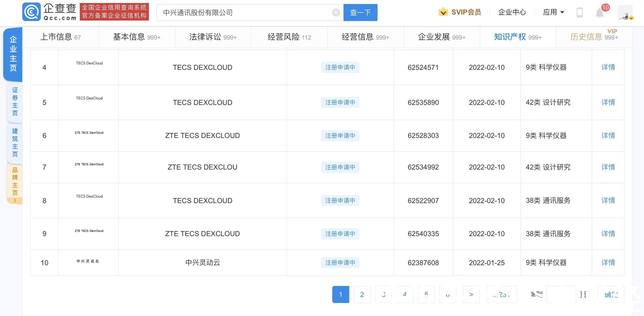This screenshot has height=316, width=644.
Task: Click 注册申请中 status for 62524571
Action: [340, 67]
